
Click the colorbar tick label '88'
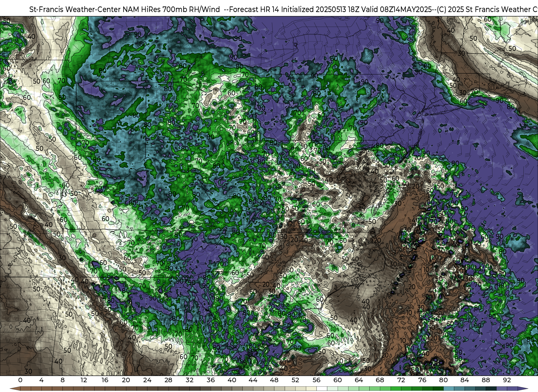[x=486, y=380]
